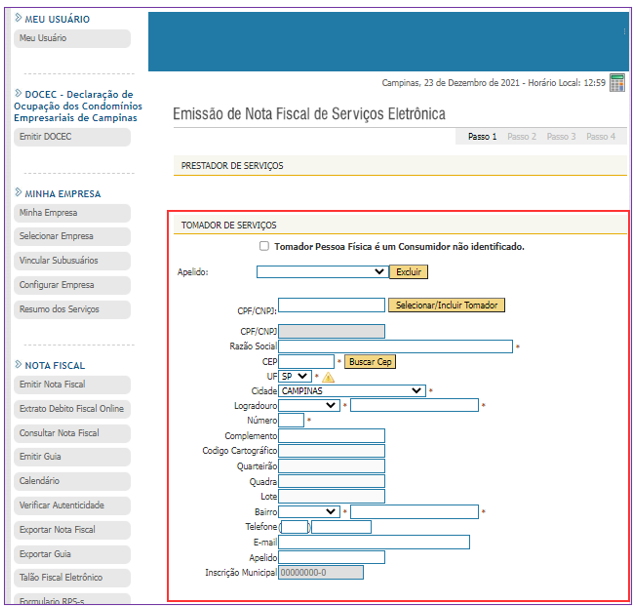Click the Logradouro name input field
This screenshot has width=636, height=610.
tap(415, 405)
